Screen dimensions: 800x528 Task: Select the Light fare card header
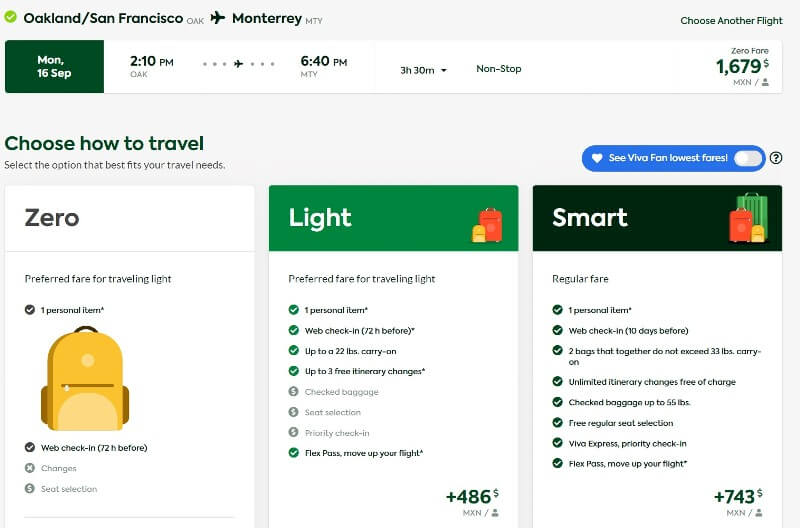point(393,218)
